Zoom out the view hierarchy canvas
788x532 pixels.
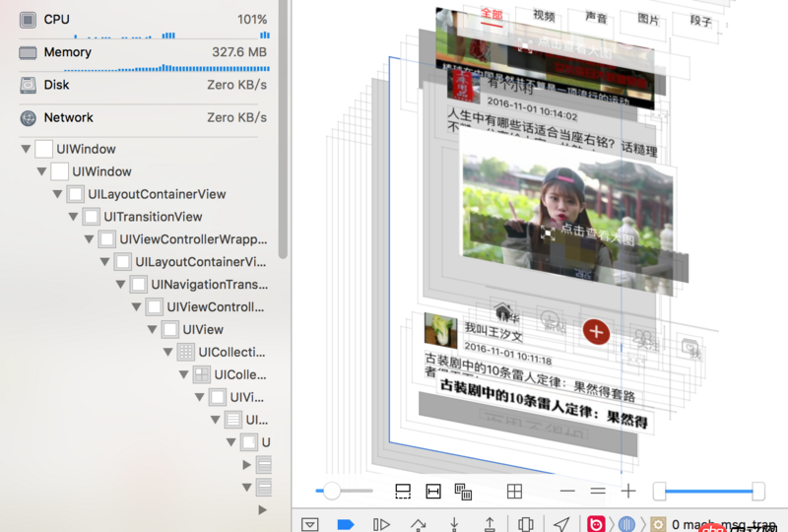pos(567,491)
